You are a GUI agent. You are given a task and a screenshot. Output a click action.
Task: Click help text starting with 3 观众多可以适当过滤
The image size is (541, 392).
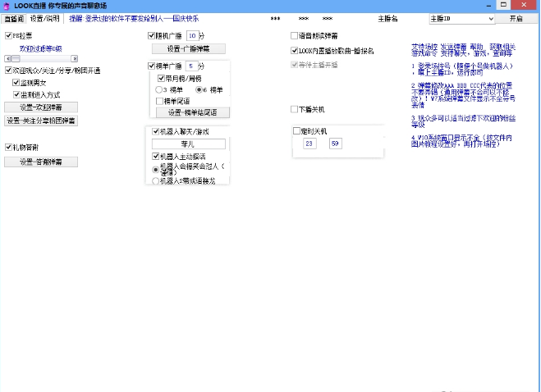[463, 121]
